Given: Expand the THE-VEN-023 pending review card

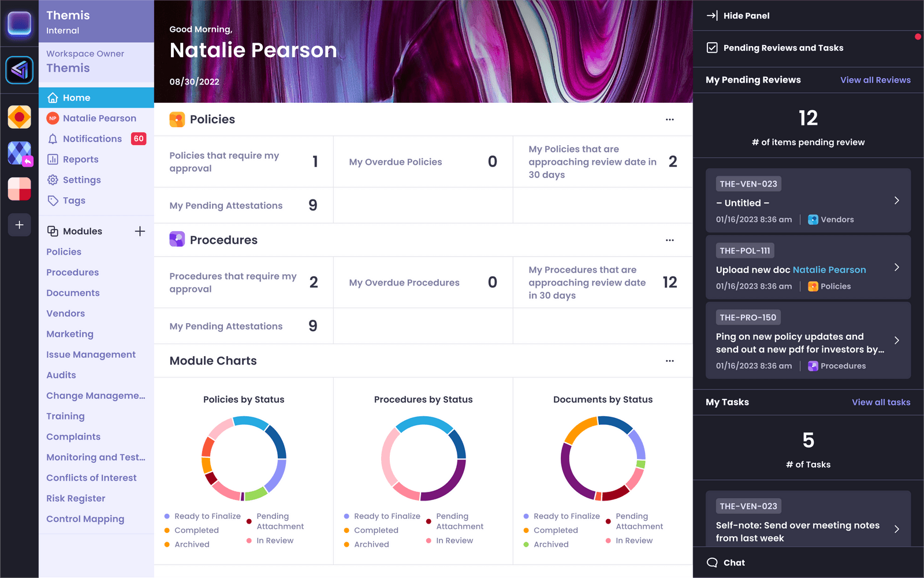Looking at the screenshot, I should pos(896,200).
